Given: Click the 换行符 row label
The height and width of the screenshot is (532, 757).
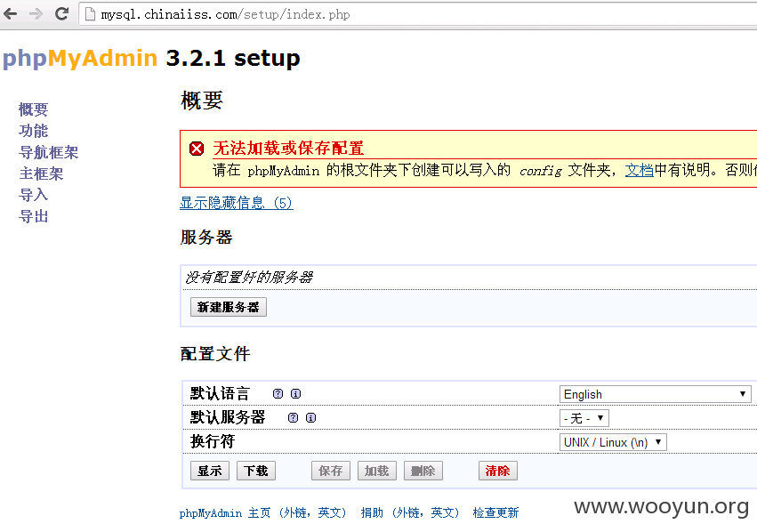Looking at the screenshot, I should [213, 441].
